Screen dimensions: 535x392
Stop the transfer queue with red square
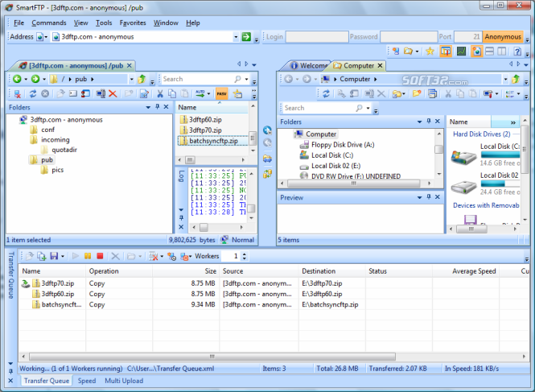pos(100,256)
